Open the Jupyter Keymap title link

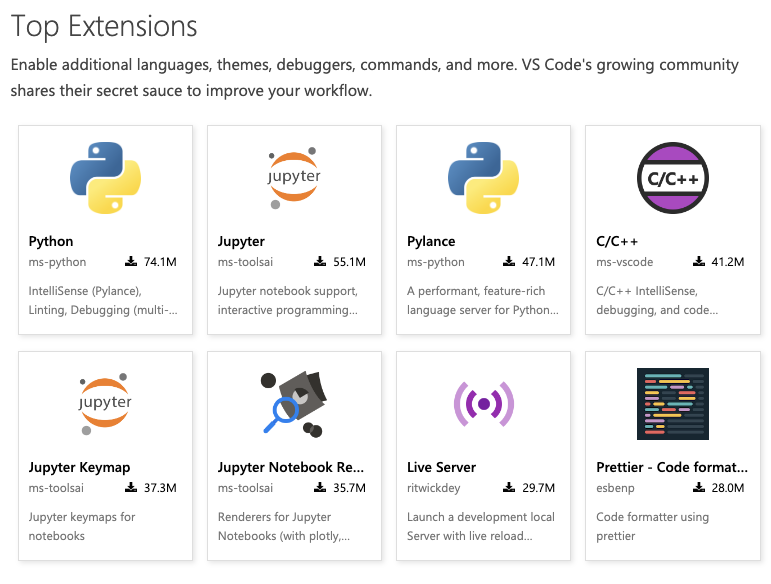point(80,467)
